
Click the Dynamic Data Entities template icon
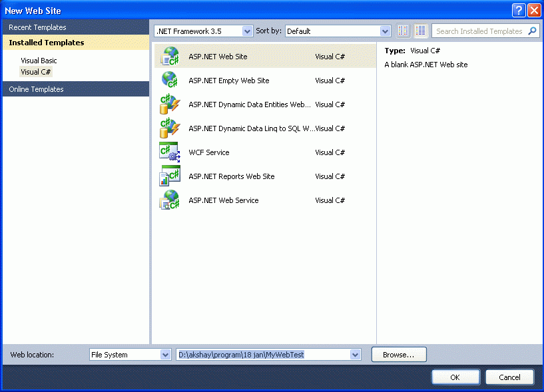coord(170,104)
